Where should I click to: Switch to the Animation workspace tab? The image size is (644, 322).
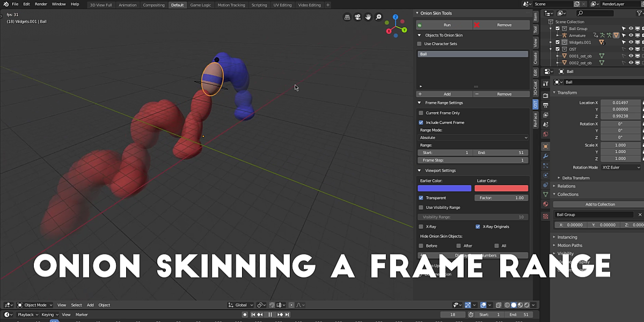(x=127, y=5)
